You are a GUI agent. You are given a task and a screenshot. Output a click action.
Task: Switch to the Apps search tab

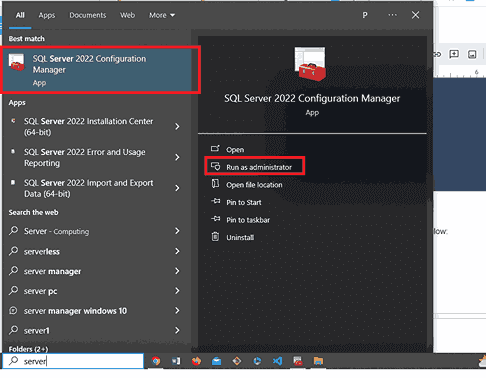47,15
